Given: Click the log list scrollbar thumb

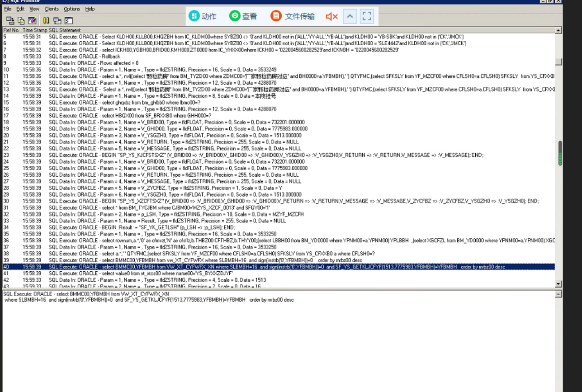Looking at the screenshot, I should pos(558,62).
